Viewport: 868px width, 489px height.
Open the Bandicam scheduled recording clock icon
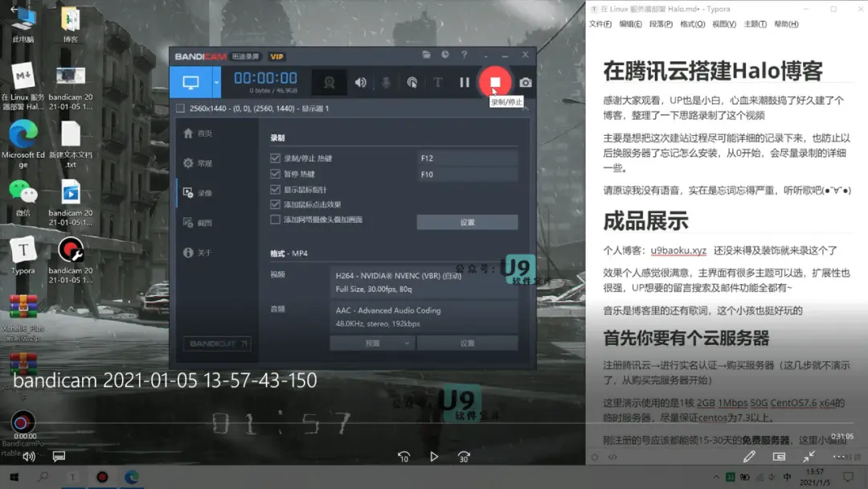point(445,54)
